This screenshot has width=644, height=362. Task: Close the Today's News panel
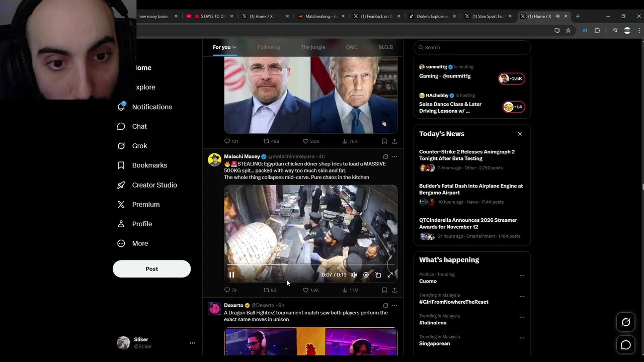tap(520, 134)
